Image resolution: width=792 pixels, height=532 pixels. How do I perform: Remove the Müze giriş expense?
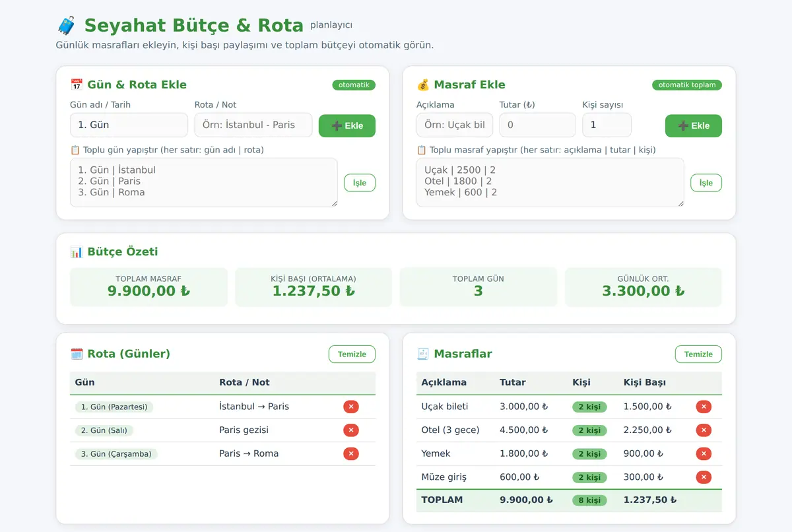tap(704, 477)
